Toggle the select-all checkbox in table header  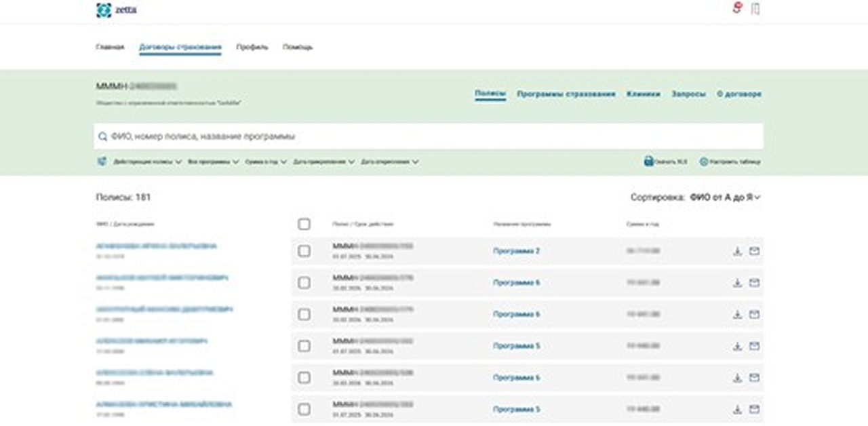[x=304, y=224]
